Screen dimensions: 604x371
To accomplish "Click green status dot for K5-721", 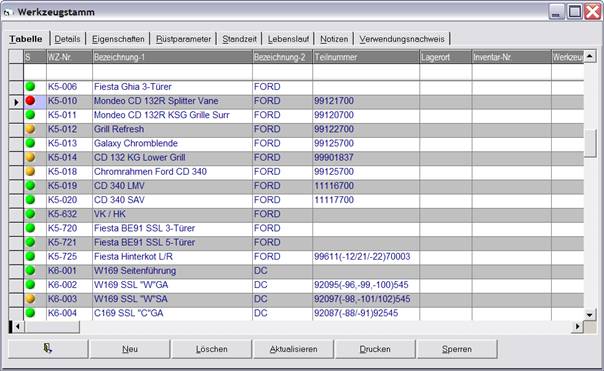I will (30, 242).
